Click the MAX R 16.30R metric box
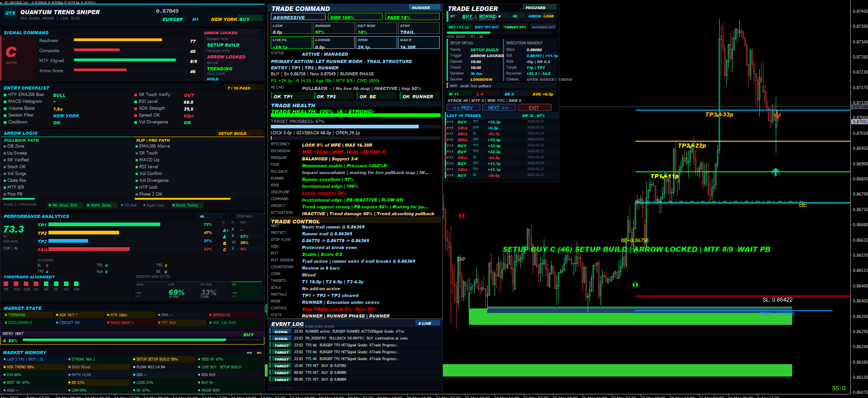Image resolution: width=868 pixels, height=398 pixels. [x=419, y=42]
